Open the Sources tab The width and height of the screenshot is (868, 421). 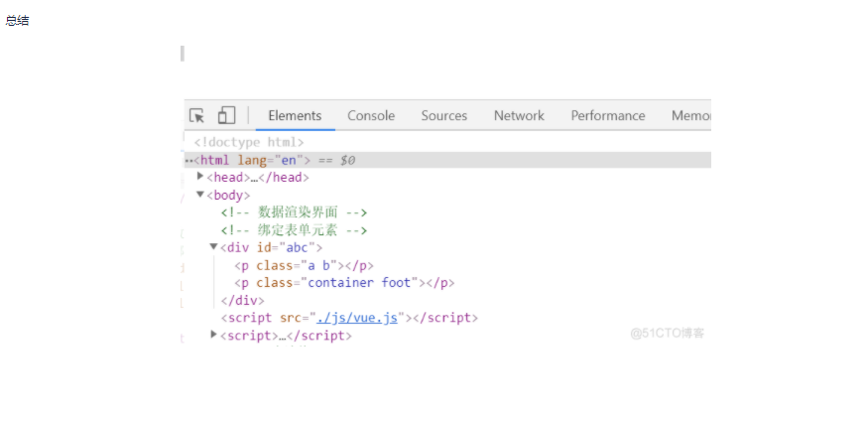[443, 115]
